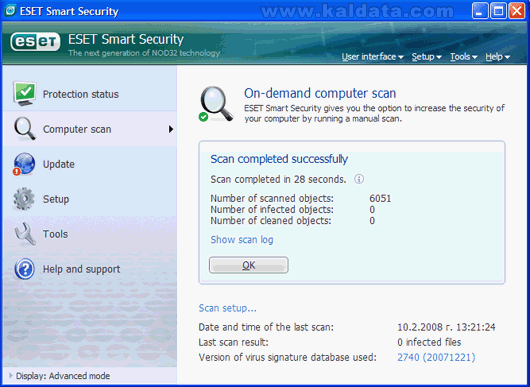Screen dimensions: 530x387
Task: Toggle Display: Advanced mode expander
Action: coord(59,376)
